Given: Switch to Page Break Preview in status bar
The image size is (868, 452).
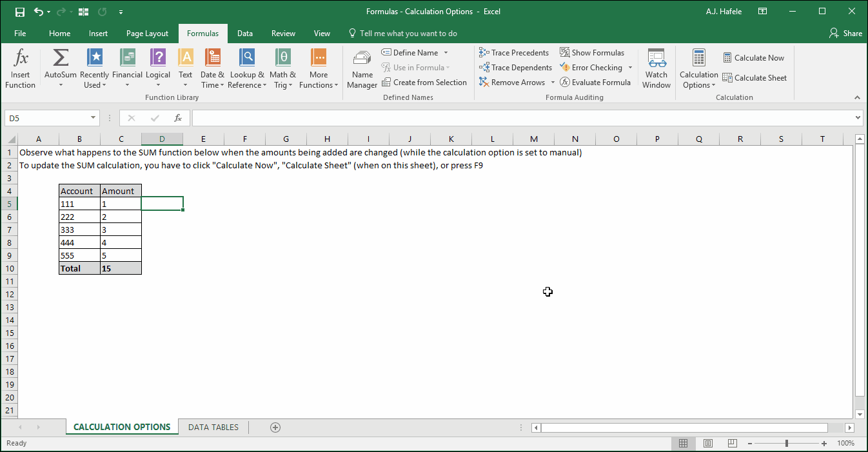Looking at the screenshot, I should point(732,444).
